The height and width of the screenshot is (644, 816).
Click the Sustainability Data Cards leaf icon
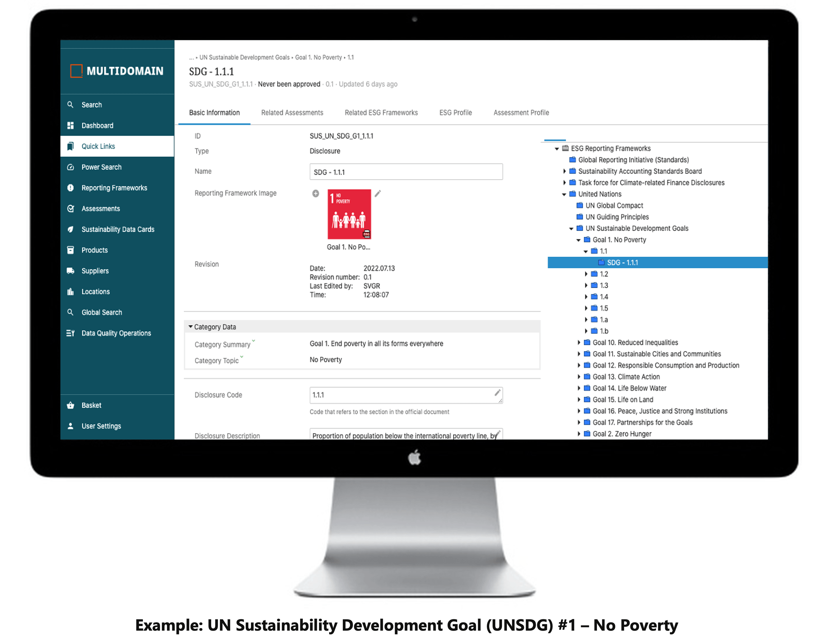click(70, 229)
